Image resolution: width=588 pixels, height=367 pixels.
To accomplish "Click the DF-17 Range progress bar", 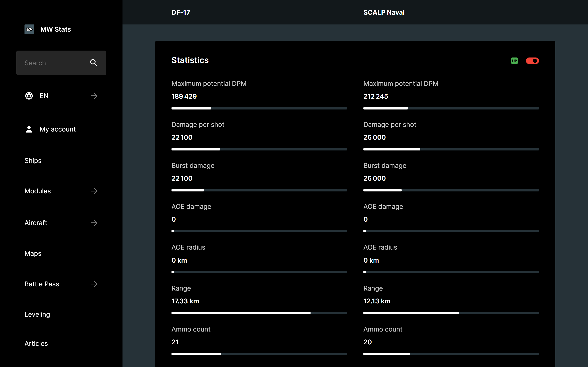I will tap(259, 313).
